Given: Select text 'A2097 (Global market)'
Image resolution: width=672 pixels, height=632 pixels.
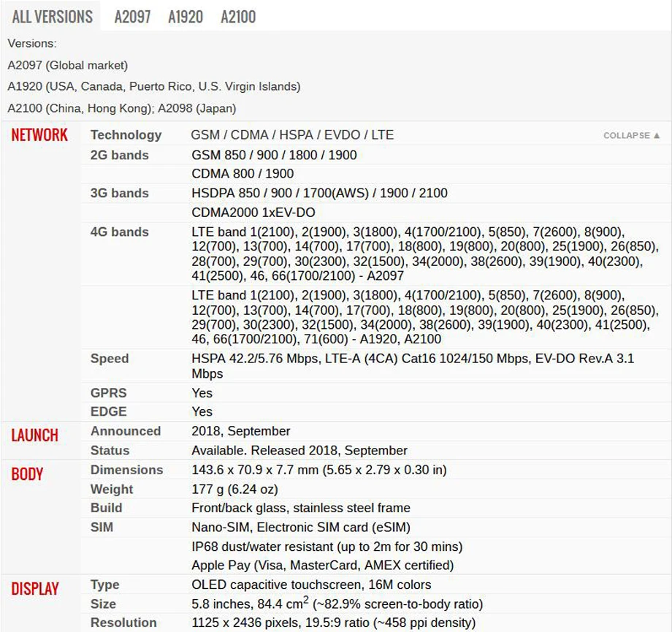Looking at the screenshot, I should coord(68,65).
